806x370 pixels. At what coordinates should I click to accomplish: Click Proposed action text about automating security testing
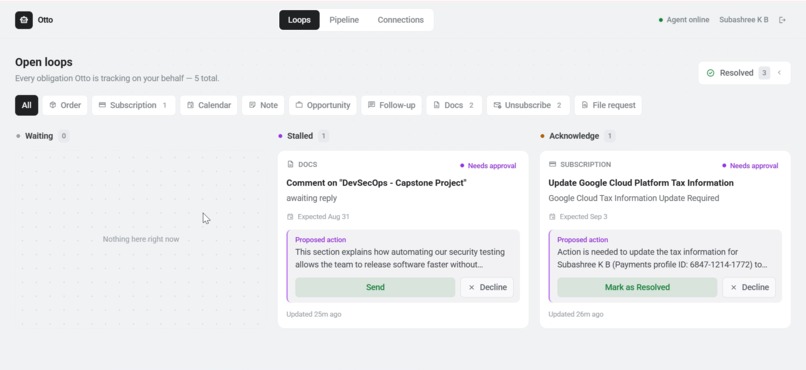400,258
